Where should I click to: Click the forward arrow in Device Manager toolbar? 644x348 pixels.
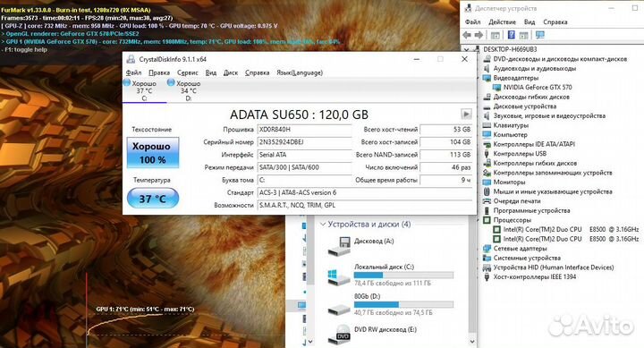479,35
